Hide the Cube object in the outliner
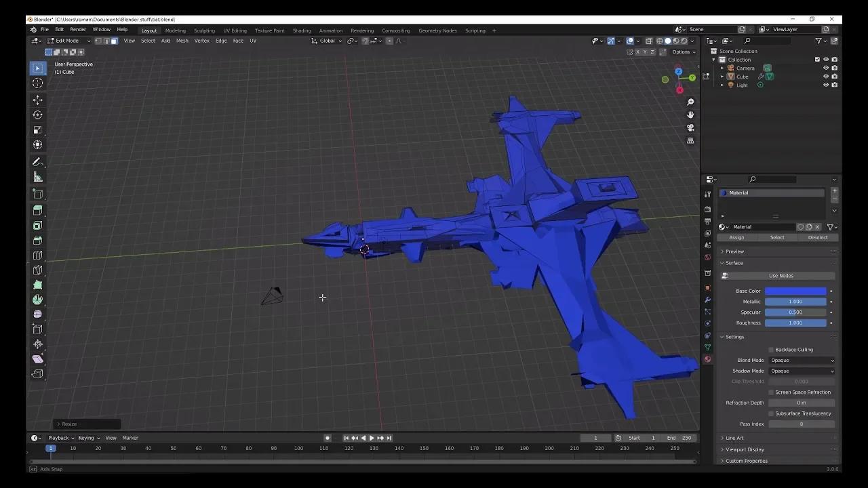The width and height of the screenshot is (868, 488). point(826,76)
